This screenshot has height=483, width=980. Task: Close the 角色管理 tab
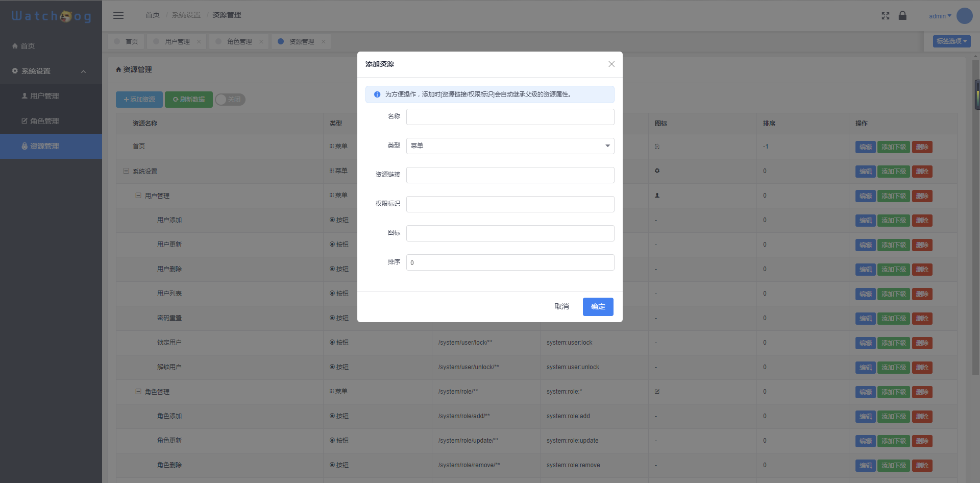click(x=261, y=42)
